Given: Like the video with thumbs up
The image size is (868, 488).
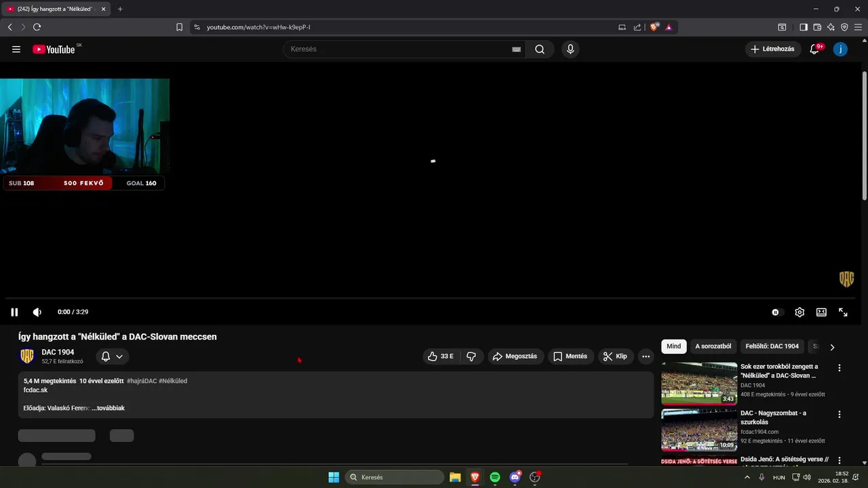Looking at the screenshot, I should [441, 357].
